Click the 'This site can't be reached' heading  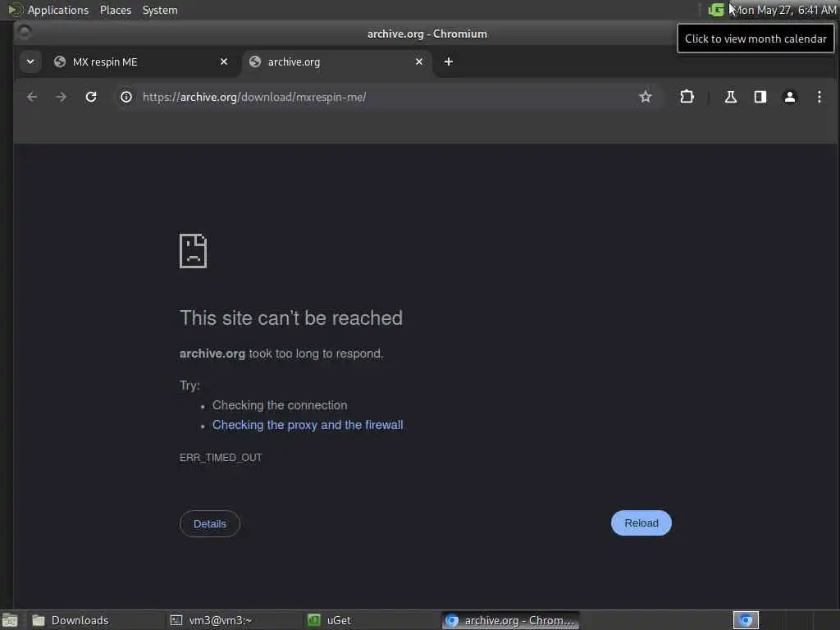[x=291, y=318]
